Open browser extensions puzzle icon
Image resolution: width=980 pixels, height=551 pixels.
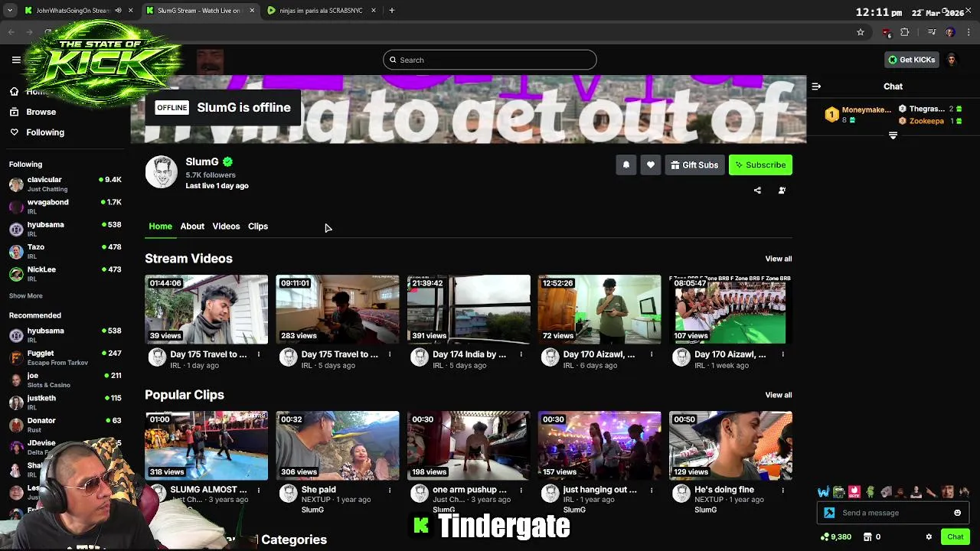coord(905,32)
